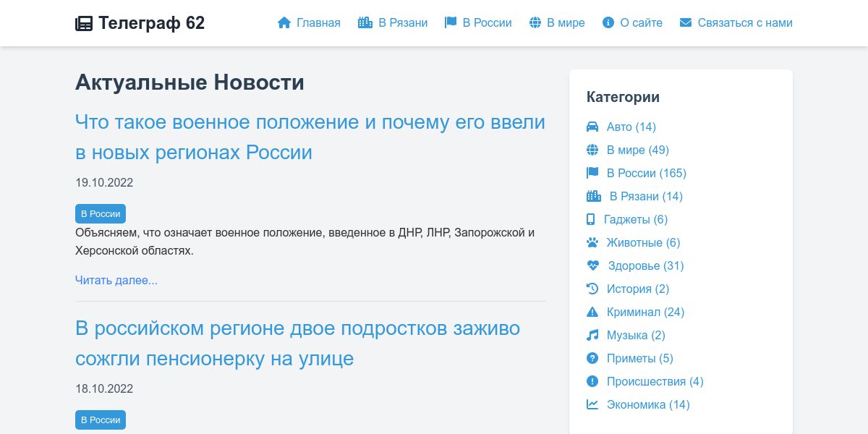Open the article about подростков and пенсионерку

pos(297,343)
